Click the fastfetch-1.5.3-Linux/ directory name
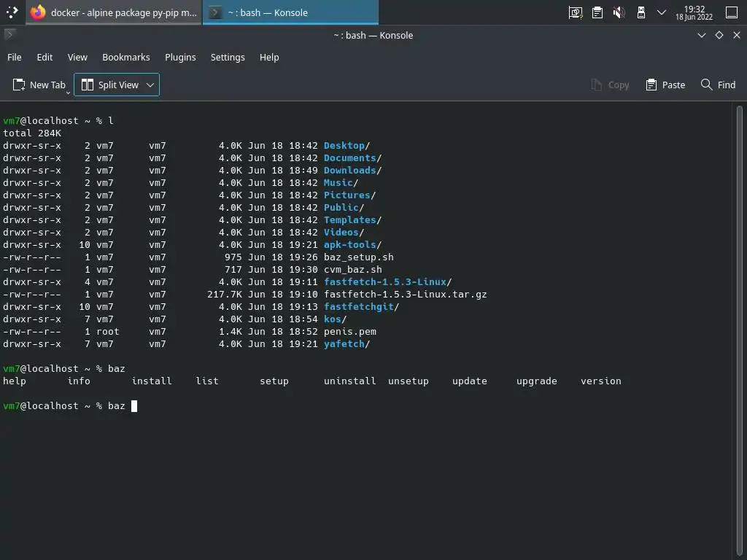The image size is (747, 560). tap(388, 282)
